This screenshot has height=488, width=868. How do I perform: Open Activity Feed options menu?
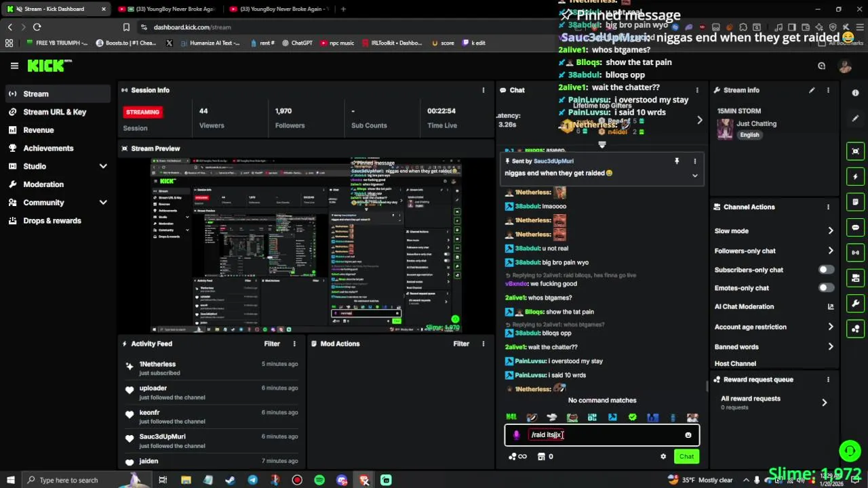(294, 344)
